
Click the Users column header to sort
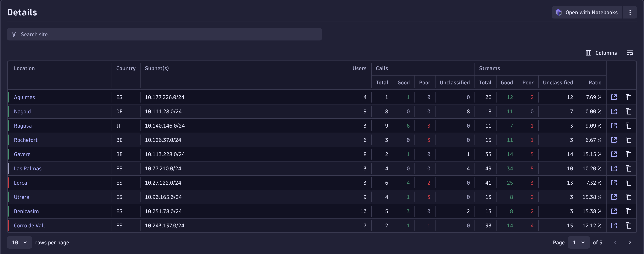(x=359, y=68)
